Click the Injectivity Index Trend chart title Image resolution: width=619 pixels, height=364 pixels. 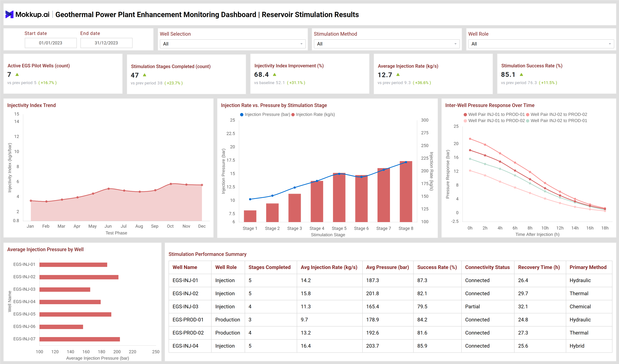point(31,105)
